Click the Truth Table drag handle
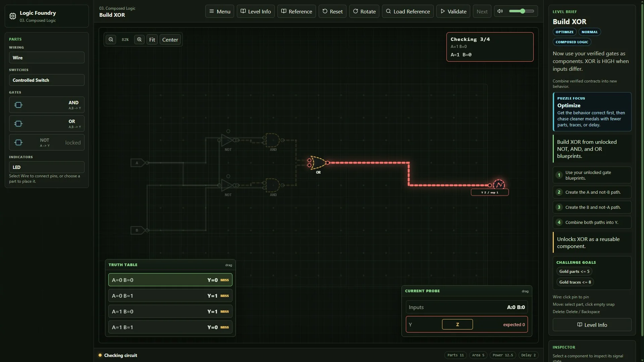This screenshot has width=644, height=362. (x=228, y=265)
